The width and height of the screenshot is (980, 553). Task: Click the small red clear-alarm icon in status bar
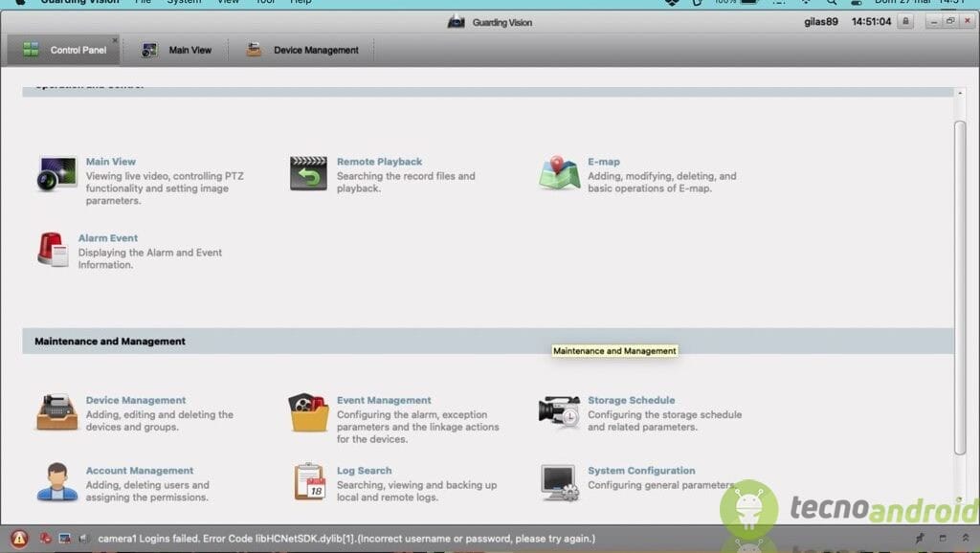(x=46, y=538)
